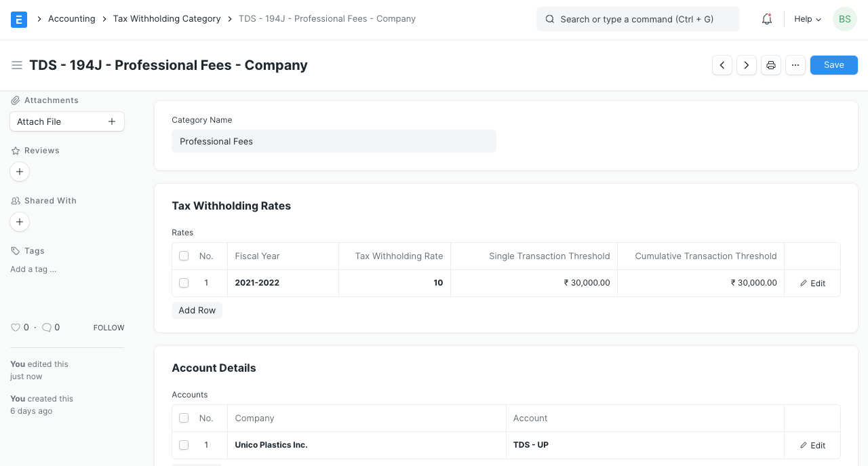Go to next document arrow
The width and height of the screenshot is (868, 466).
[747, 65]
